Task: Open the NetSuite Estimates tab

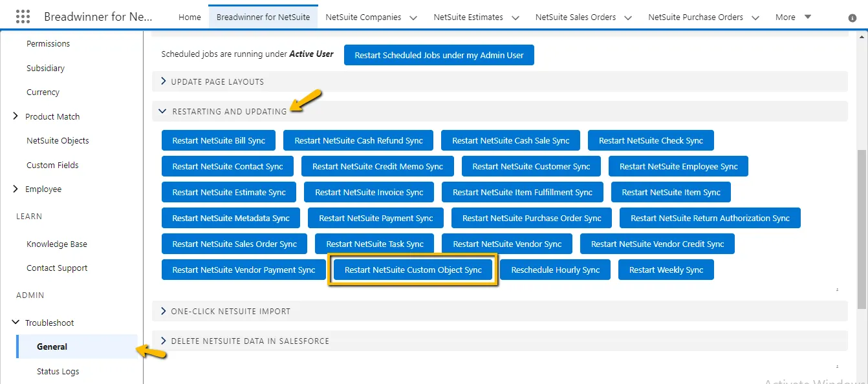Action: pyautogui.click(x=468, y=17)
